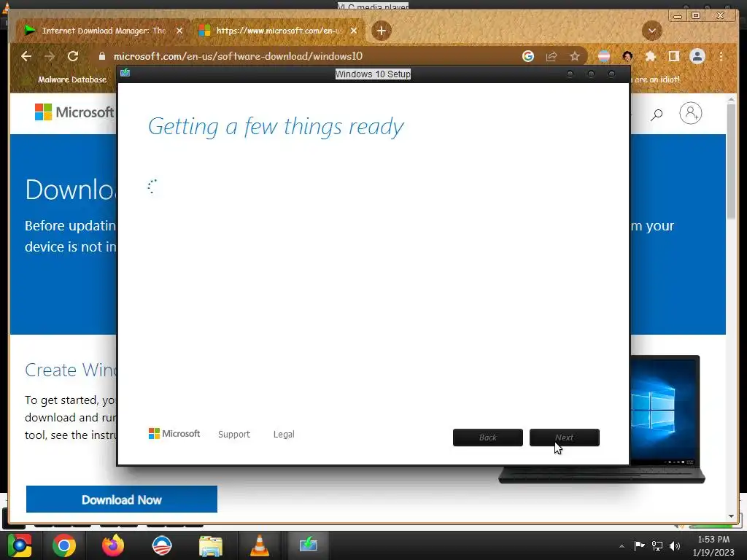Click the Windows 10 Setup title icon
Image resolution: width=747 pixels, height=560 pixels.
coord(125,73)
